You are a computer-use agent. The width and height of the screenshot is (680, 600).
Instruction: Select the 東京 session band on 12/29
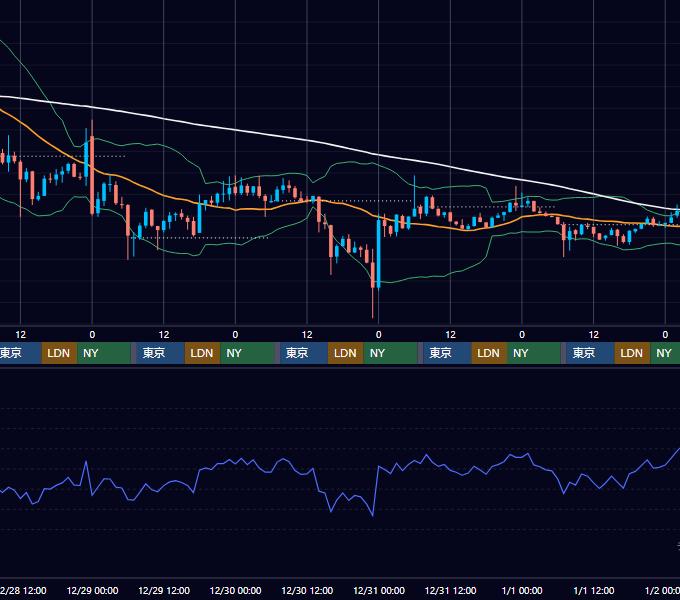click(x=160, y=353)
